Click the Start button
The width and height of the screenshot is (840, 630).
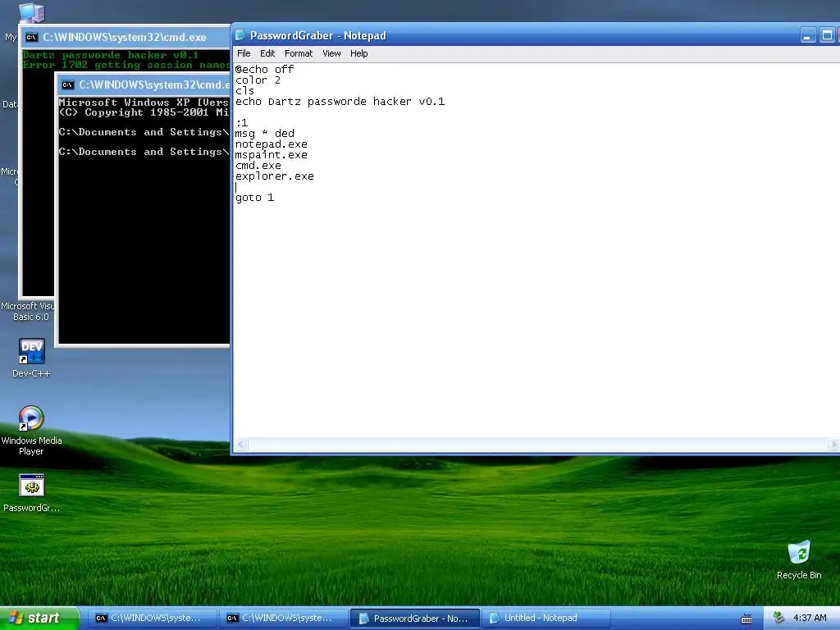click(x=39, y=618)
